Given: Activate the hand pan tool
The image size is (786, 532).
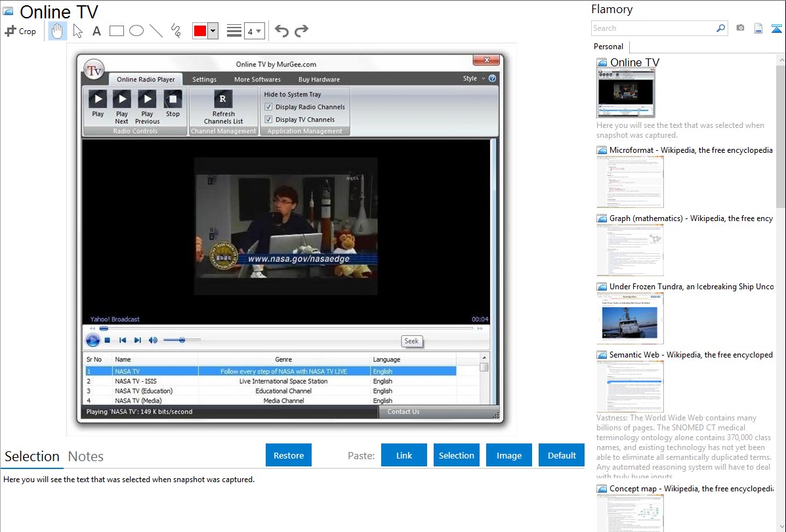Looking at the screenshot, I should [x=57, y=31].
